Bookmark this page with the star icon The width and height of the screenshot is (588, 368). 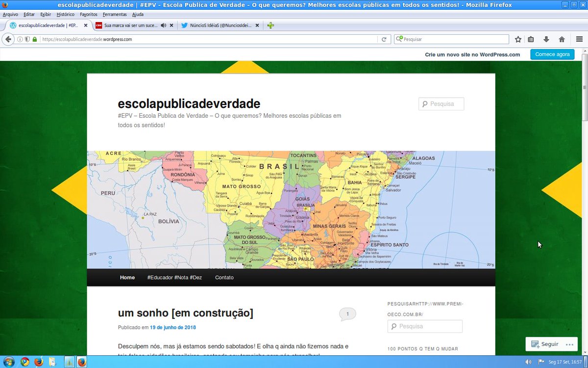point(518,39)
